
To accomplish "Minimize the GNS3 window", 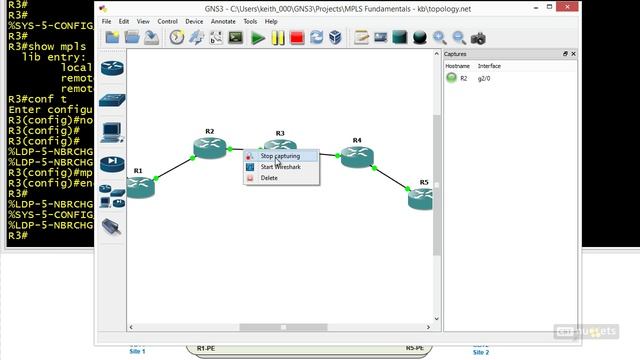I will (536, 7).
